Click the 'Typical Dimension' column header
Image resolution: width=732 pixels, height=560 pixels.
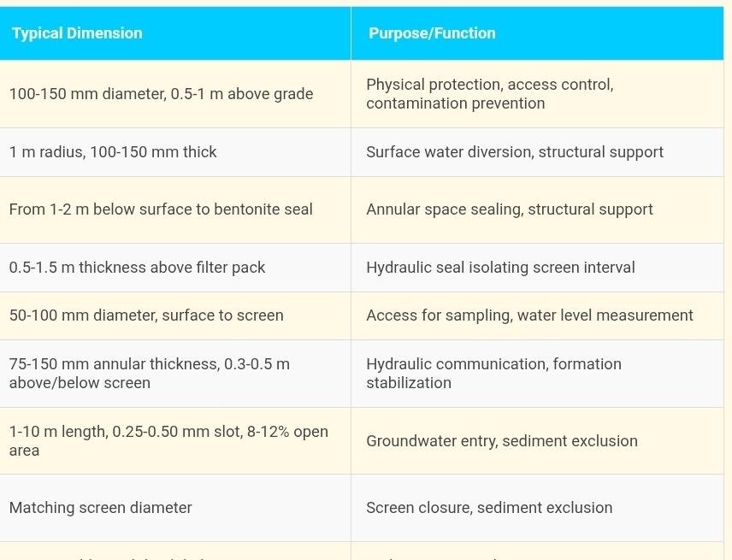tap(77, 33)
